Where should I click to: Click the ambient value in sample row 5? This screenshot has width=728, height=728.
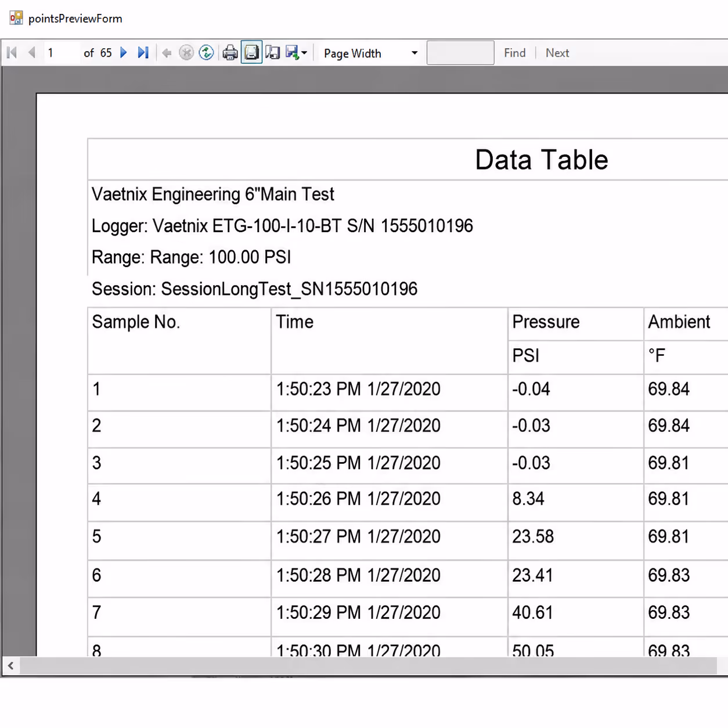[669, 536]
